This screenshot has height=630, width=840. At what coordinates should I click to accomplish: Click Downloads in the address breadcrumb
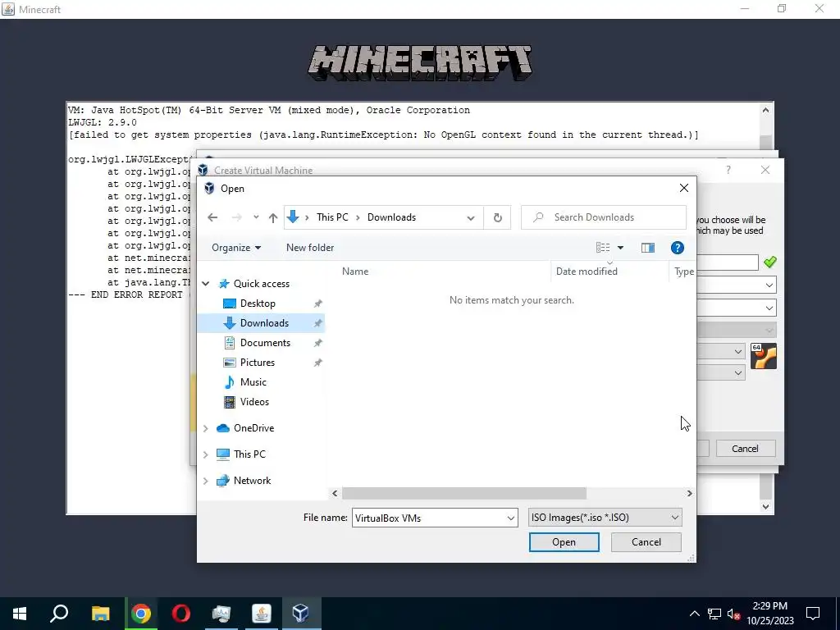[391, 217]
